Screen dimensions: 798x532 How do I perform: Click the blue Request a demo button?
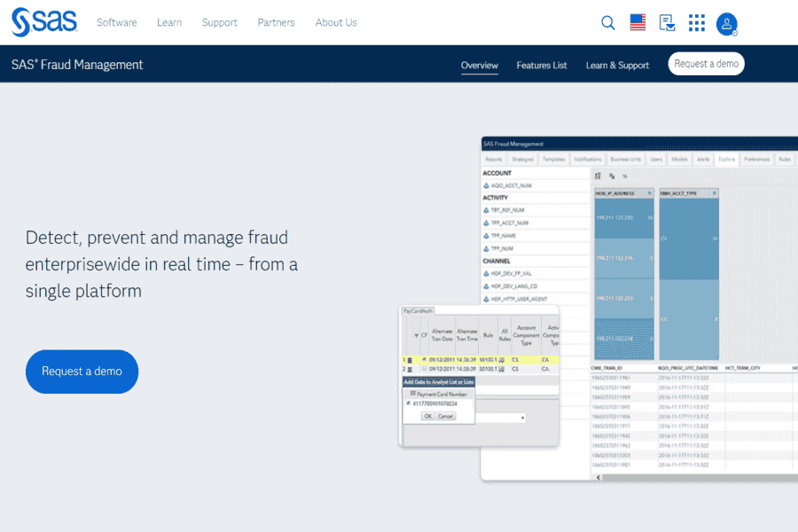pos(82,372)
